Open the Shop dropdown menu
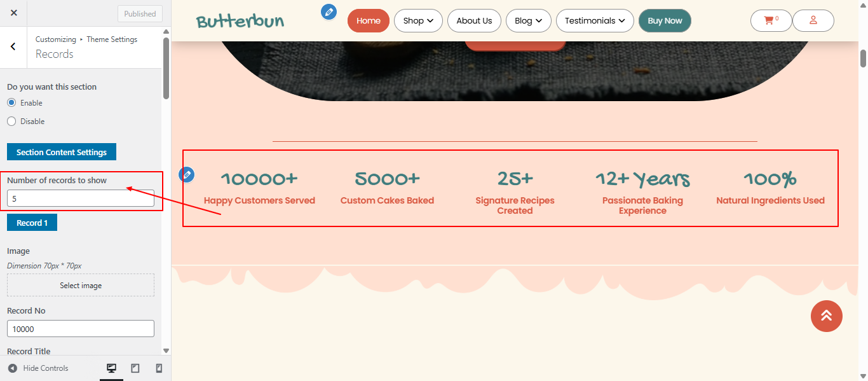 [417, 20]
